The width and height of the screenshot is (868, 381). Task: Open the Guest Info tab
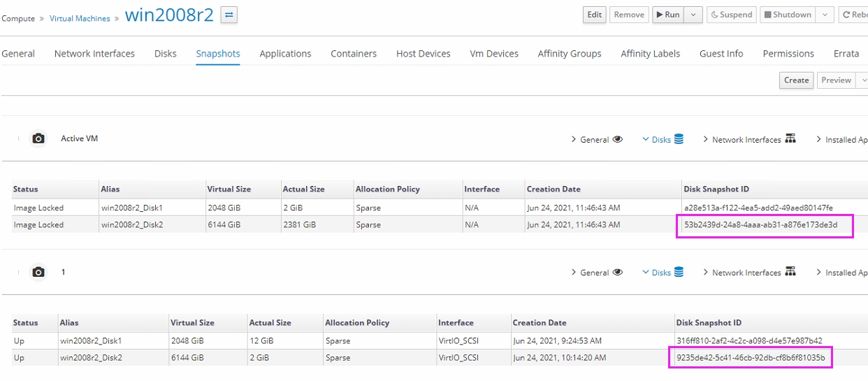tap(721, 54)
